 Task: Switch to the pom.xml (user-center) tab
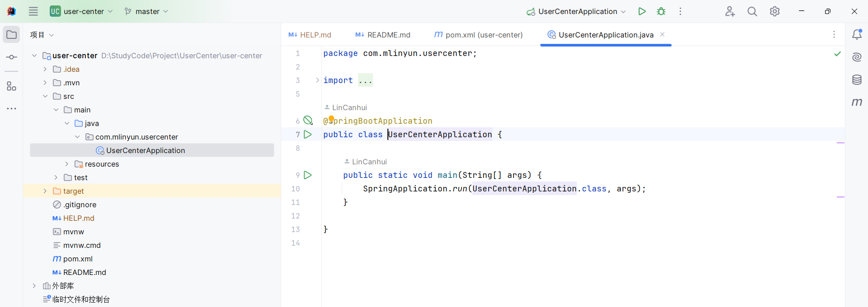point(478,35)
